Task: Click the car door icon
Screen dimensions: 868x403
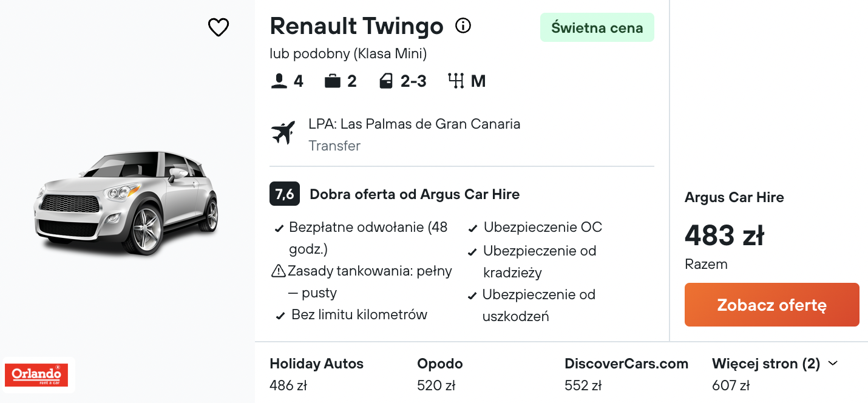Action: [x=386, y=81]
